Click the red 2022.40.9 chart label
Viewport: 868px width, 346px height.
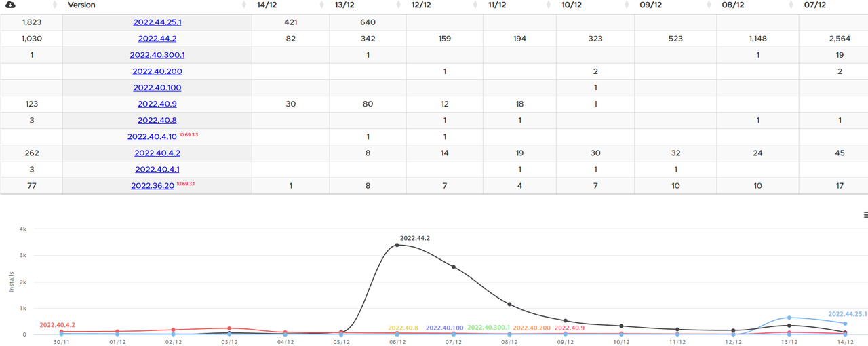(x=570, y=328)
